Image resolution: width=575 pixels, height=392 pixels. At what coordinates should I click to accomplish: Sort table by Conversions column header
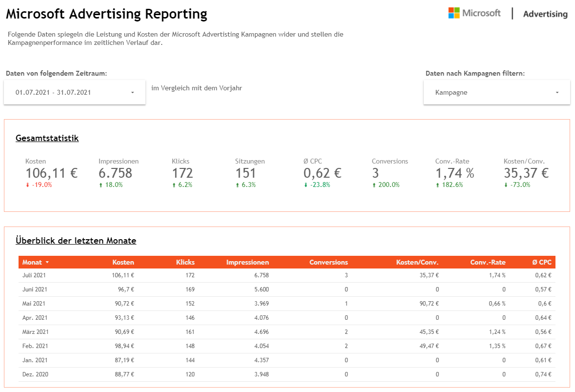pyautogui.click(x=329, y=262)
